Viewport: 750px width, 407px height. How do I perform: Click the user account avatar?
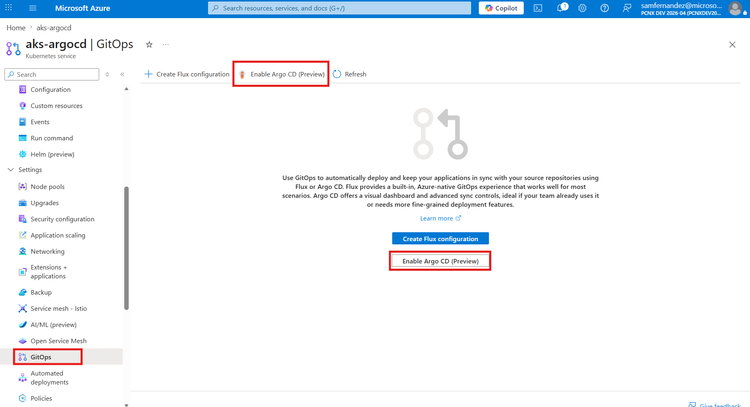pyautogui.click(x=735, y=9)
